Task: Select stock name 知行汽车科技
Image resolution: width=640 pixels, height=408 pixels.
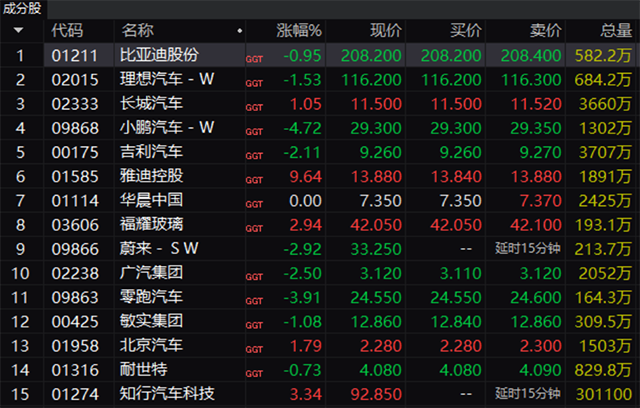Action: [167, 394]
